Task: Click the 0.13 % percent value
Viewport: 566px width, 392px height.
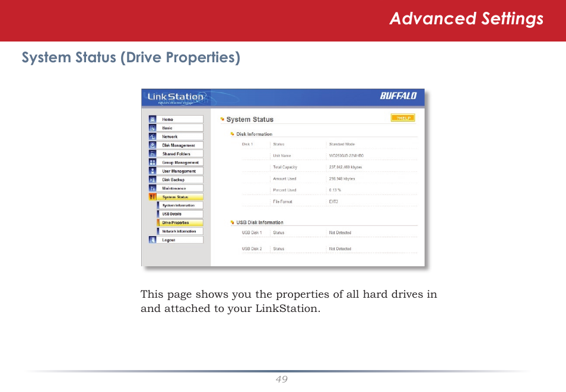Action: coord(335,190)
